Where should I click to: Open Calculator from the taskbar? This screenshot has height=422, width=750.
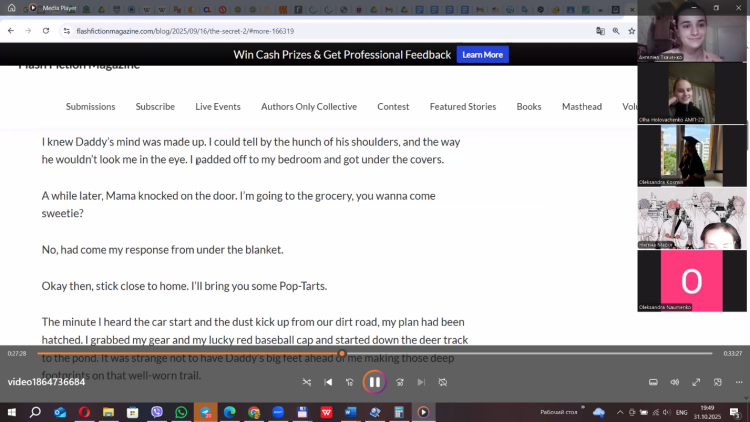399,412
